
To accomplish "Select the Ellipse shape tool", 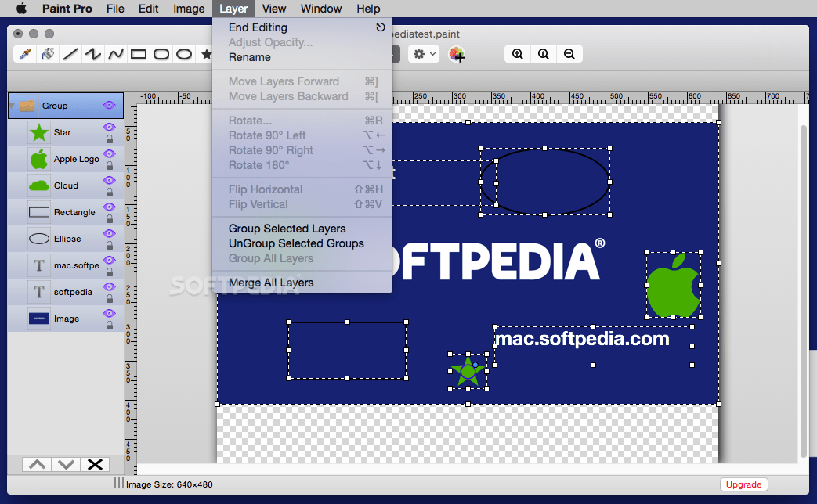I will (x=183, y=53).
